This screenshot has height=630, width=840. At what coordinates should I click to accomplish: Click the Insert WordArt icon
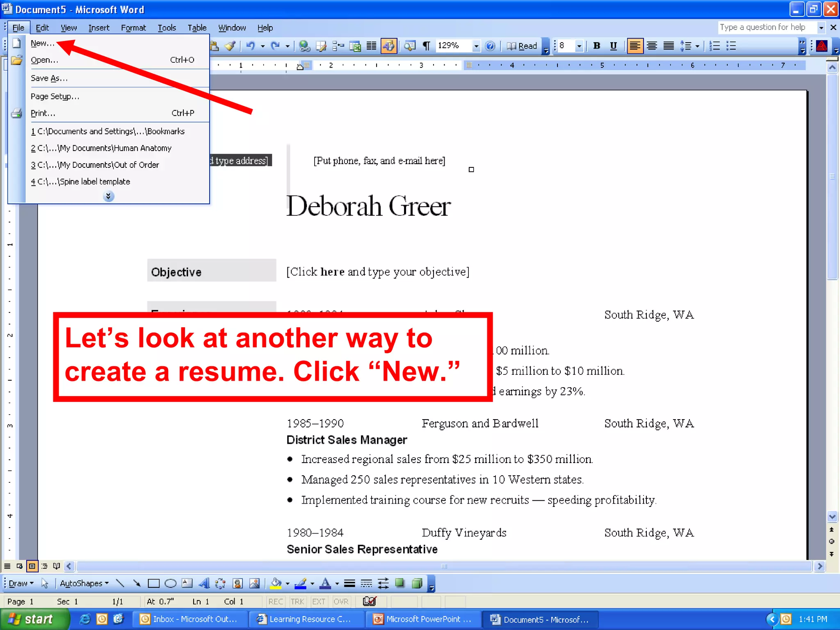point(204,583)
